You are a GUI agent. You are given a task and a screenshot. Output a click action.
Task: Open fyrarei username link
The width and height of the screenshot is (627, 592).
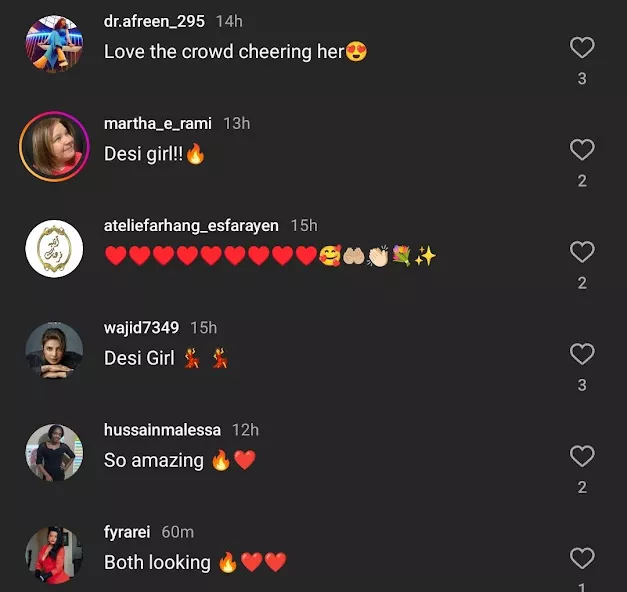point(127,531)
